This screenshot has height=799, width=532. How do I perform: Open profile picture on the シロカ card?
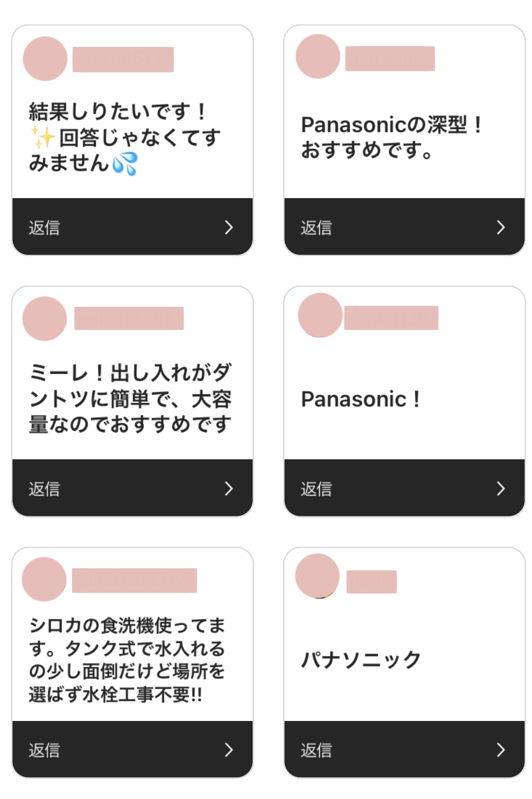pos(44,579)
